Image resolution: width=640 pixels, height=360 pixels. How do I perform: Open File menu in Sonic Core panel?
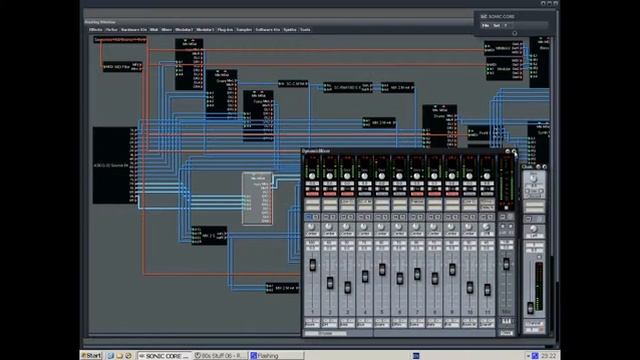coord(485,25)
